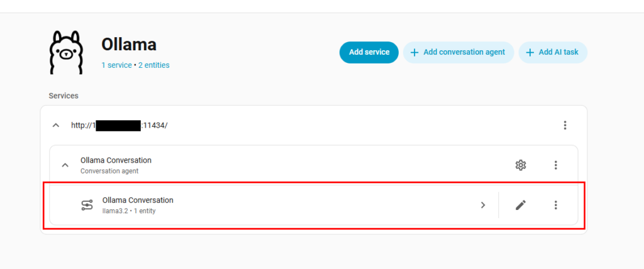The height and width of the screenshot is (269, 644).
Task: Open three-dot menu for the http service
Action: pos(565,126)
